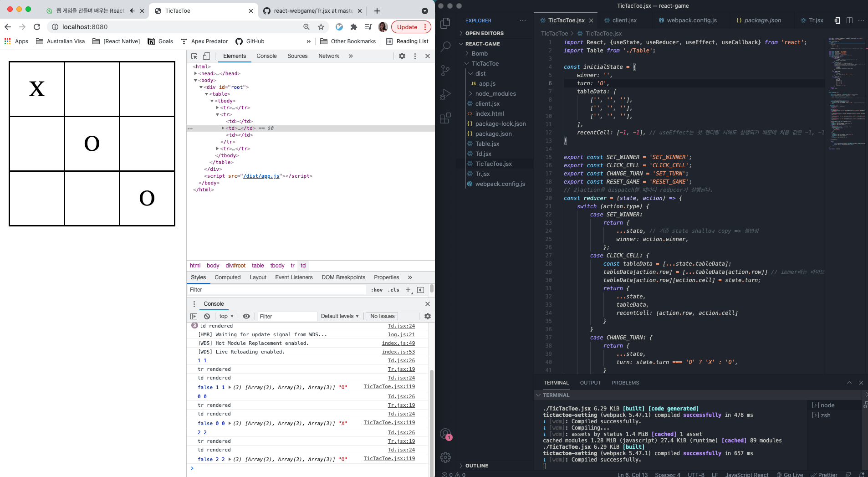Open GitHub bookmark
Screen dimensions: 868x477
point(250,41)
